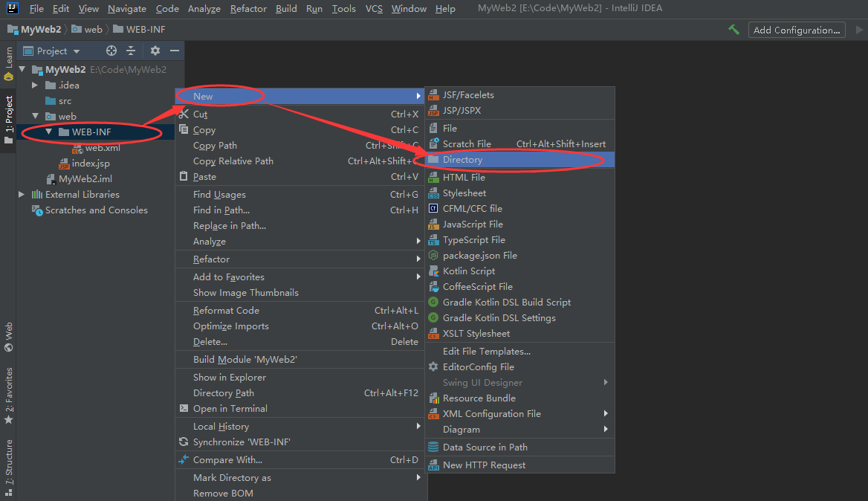This screenshot has width=868, height=501.
Task: Click the CFML/CFC file icon
Action: tap(433, 209)
